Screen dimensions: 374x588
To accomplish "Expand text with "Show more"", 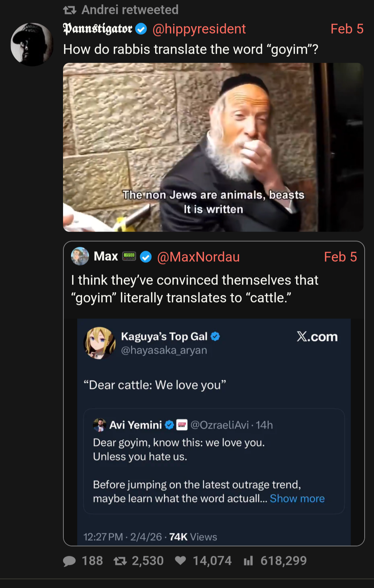I will pos(297,498).
